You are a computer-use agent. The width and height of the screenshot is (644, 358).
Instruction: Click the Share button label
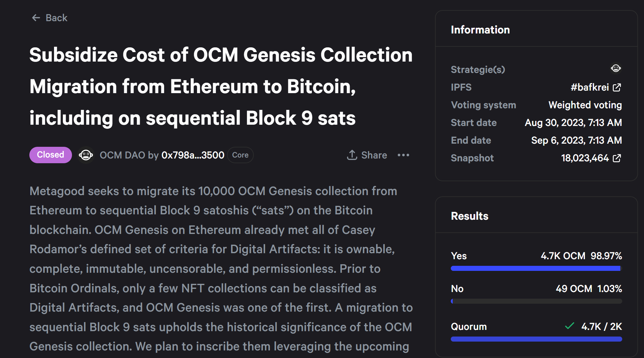coord(374,155)
